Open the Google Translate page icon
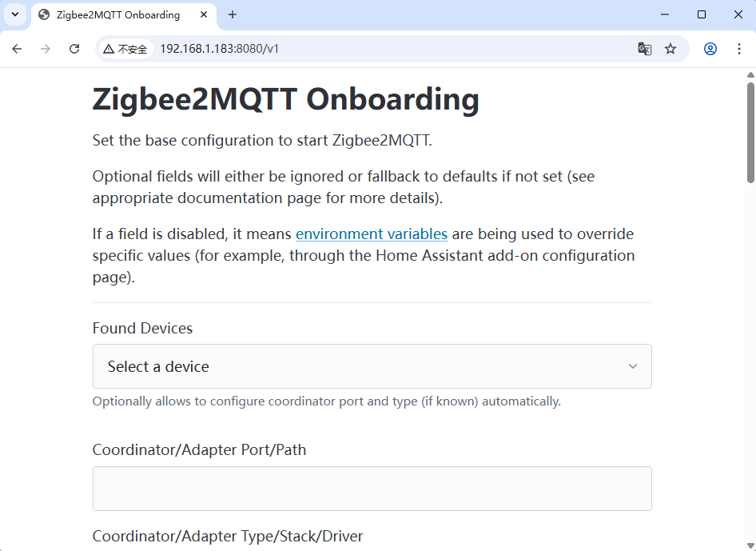 [x=644, y=49]
